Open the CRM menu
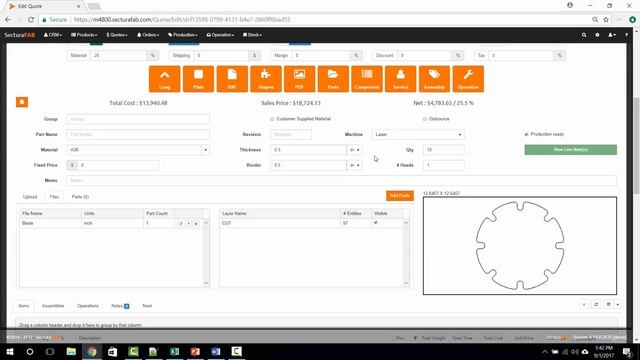640x360 pixels. click(x=53, y=35)
